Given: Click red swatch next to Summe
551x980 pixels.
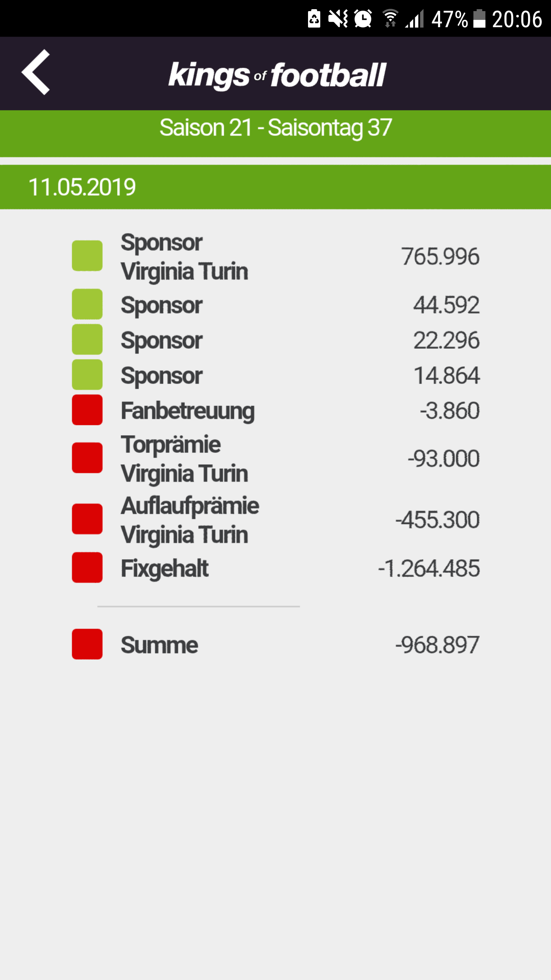Looking at the screenshot, I should coord(87,644).
